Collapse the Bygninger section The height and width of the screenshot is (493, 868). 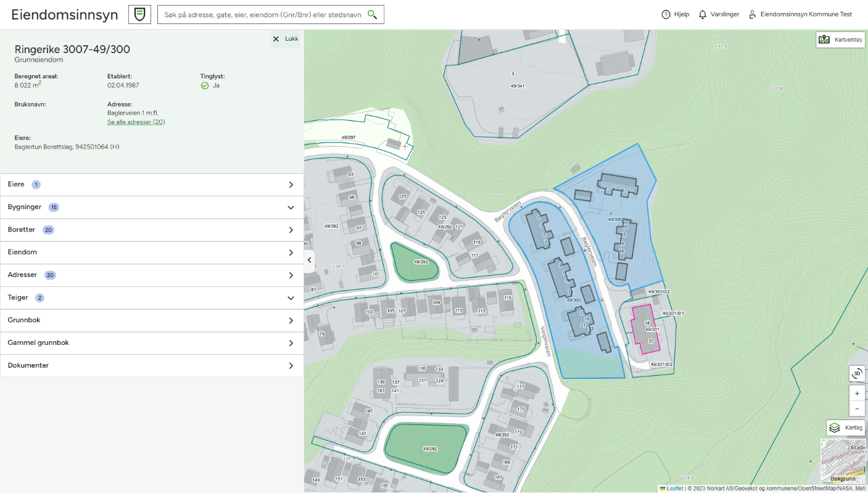point(152,207)
